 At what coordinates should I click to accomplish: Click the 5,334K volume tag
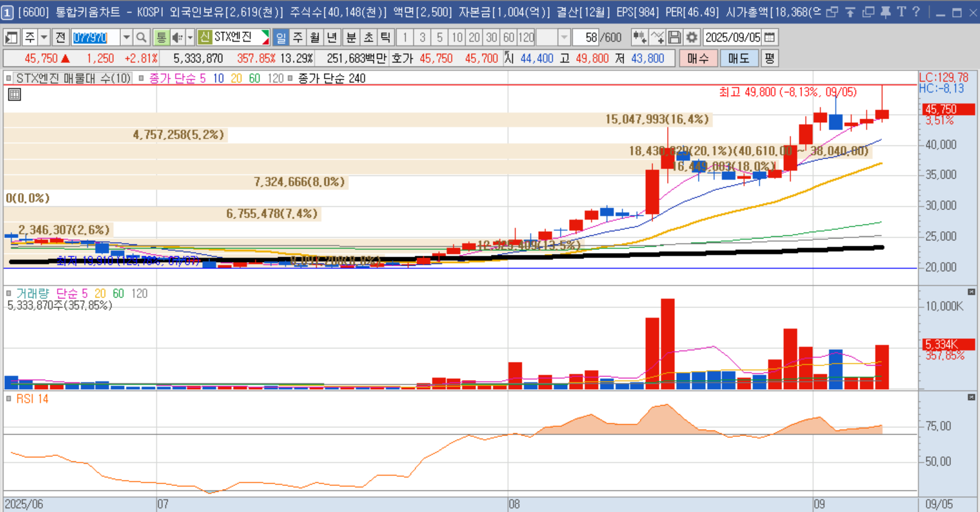[x=949, y=344]
